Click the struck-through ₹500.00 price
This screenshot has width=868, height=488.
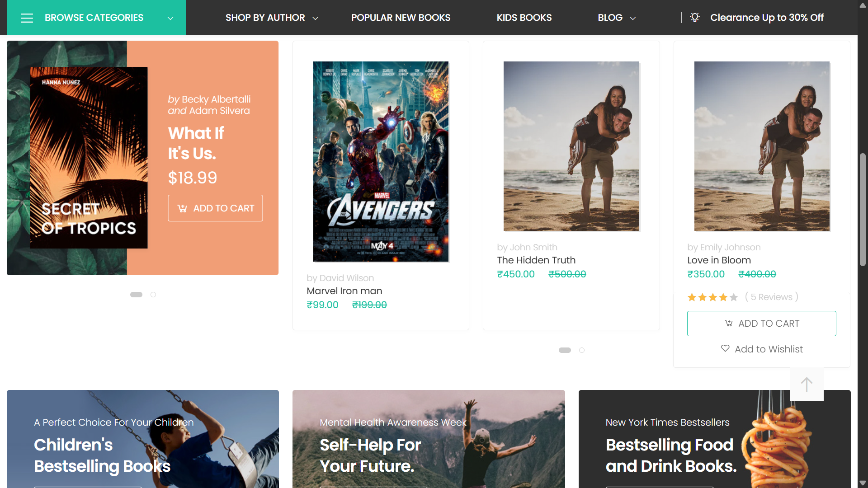coord(567,274)
